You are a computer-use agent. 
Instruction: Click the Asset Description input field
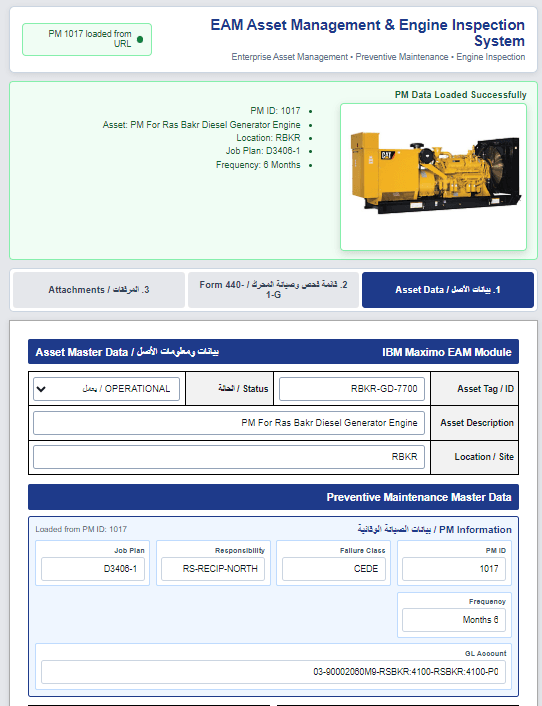(x=229, y=423)
